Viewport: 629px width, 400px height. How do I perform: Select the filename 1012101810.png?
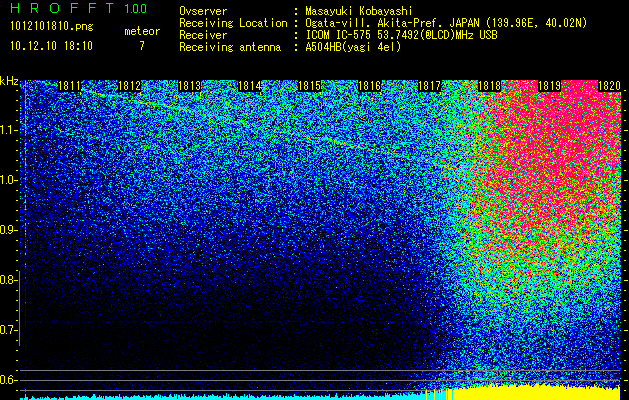point(52,27)
